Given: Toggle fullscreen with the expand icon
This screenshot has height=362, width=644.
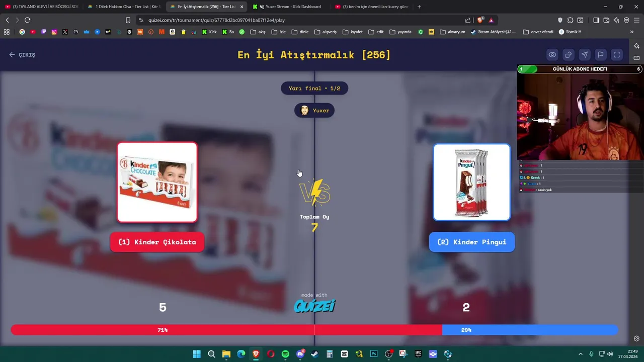Looking at the screenshot, I should pyautogui.click(x=617, y=55).
